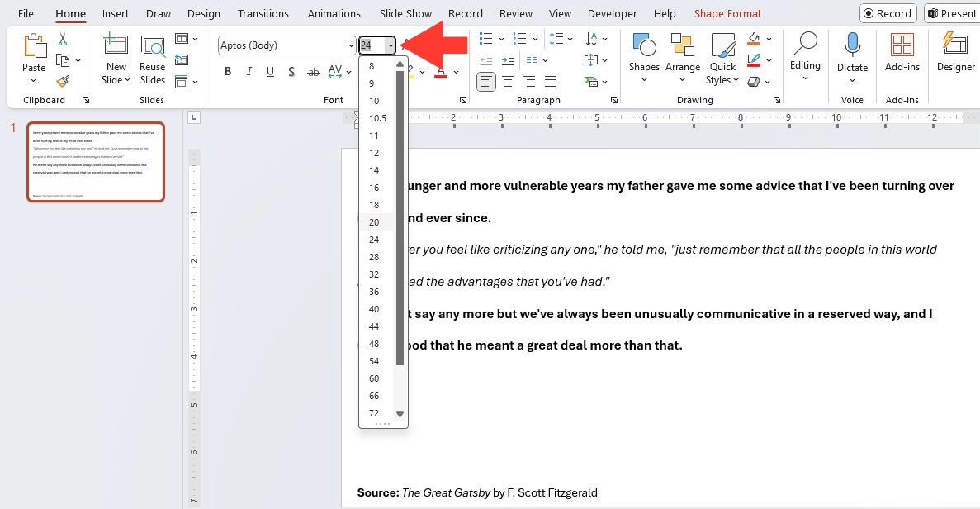The height and width of the screenshot is (509, 980).
Task: Open the Shapes gallery
Action: click(x=644, y=58)
